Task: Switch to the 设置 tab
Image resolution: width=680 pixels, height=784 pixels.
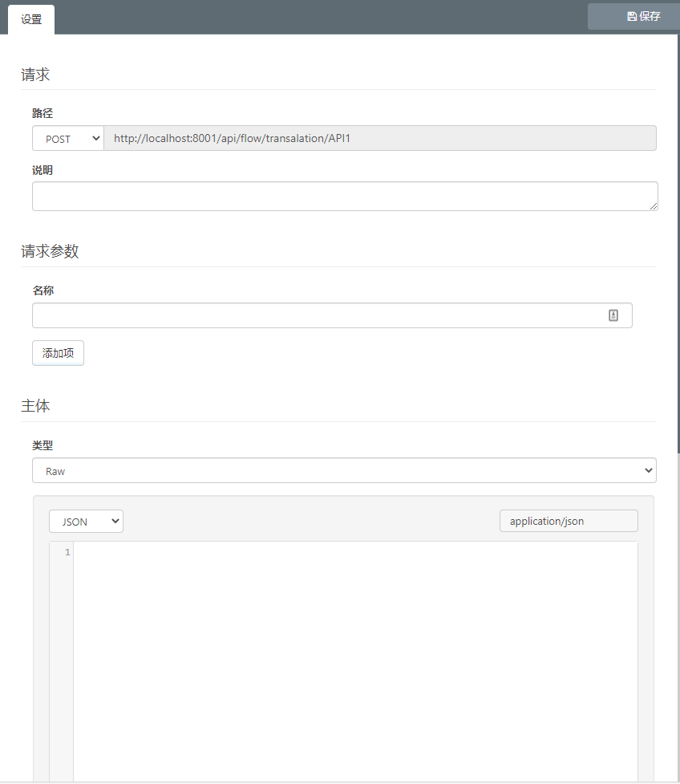Action: [x=31, y=20]
